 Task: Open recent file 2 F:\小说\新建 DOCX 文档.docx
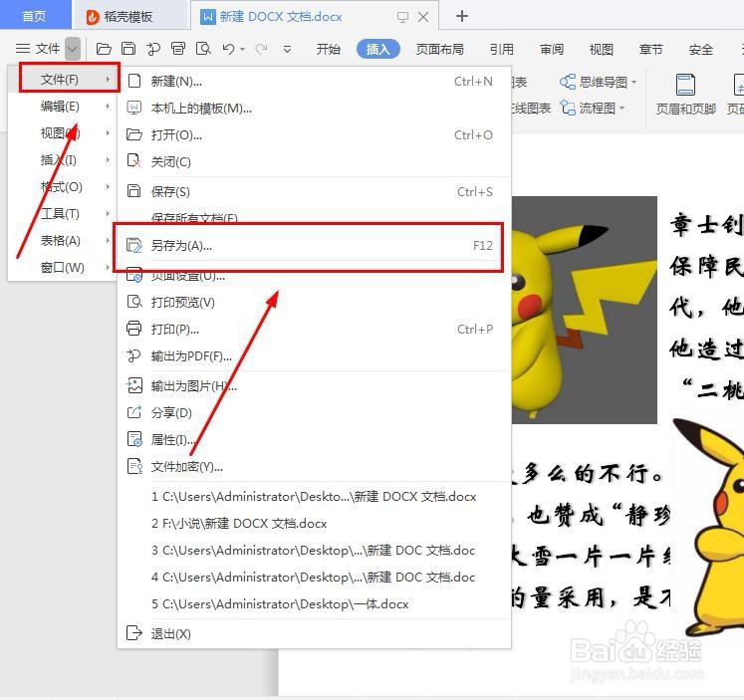click(313, 524)
